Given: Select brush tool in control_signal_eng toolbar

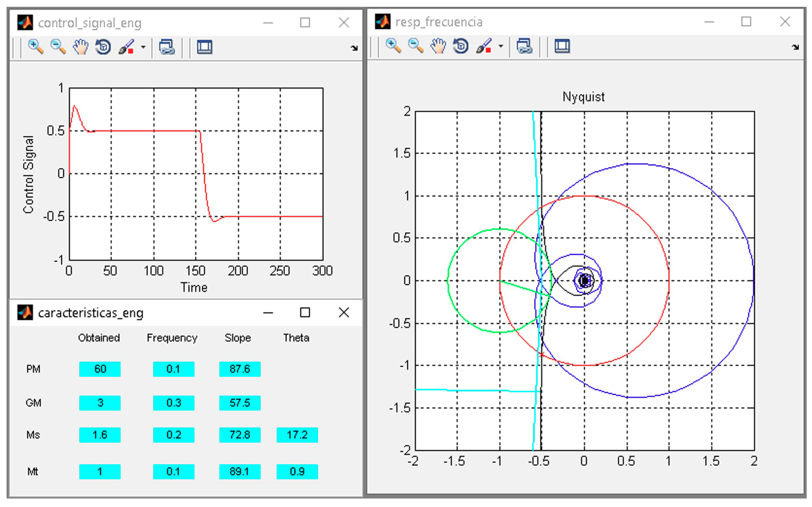Looking at the screenshot, I should click(x=126, y=47).
